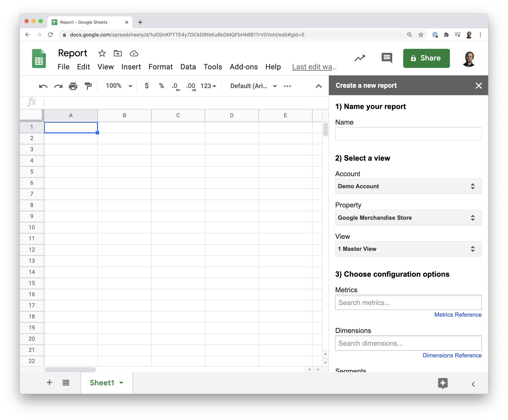Open the Add-ons menu
The image size is (508, 420).
tap(244, 67)
